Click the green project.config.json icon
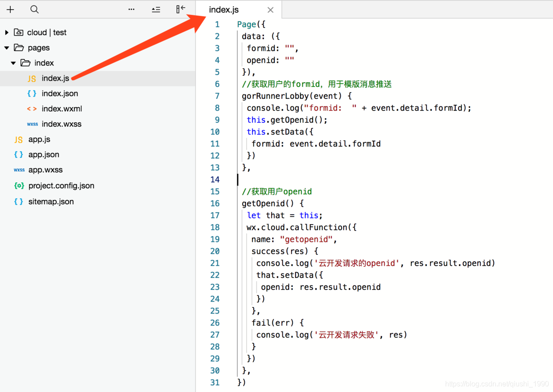The height and width of the screenshot is (392, 553). [x=19, y=186]
